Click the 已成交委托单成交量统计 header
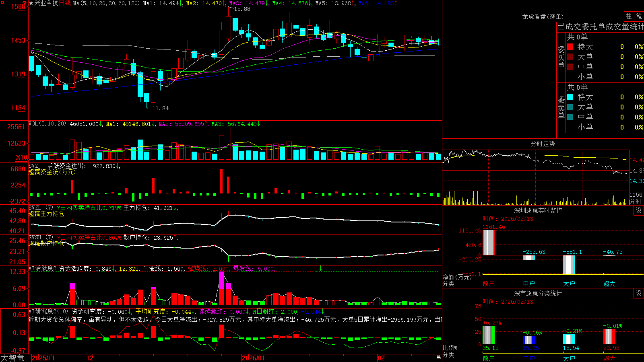This screenshot has height=362, width=644. (601, 27)
